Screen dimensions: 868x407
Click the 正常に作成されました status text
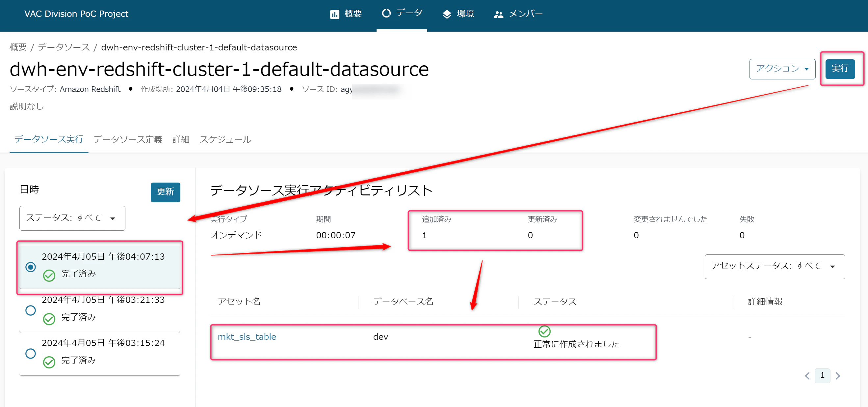[577, 344]
